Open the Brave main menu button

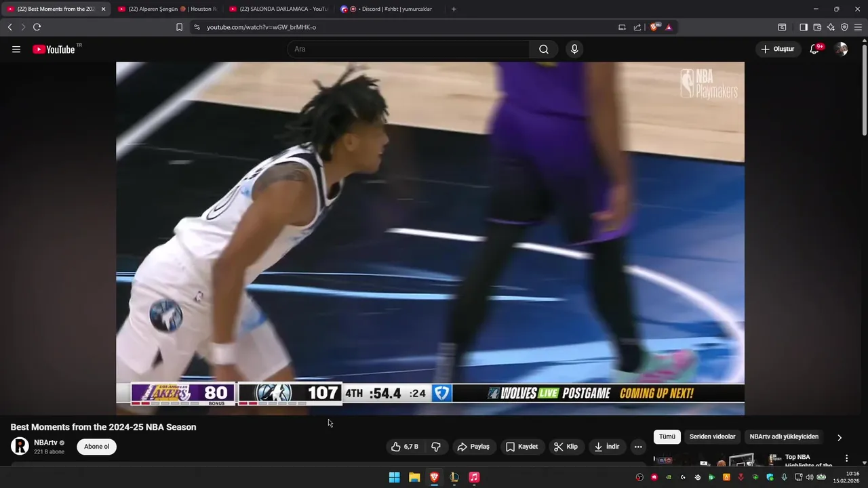[x=858, y=27]
